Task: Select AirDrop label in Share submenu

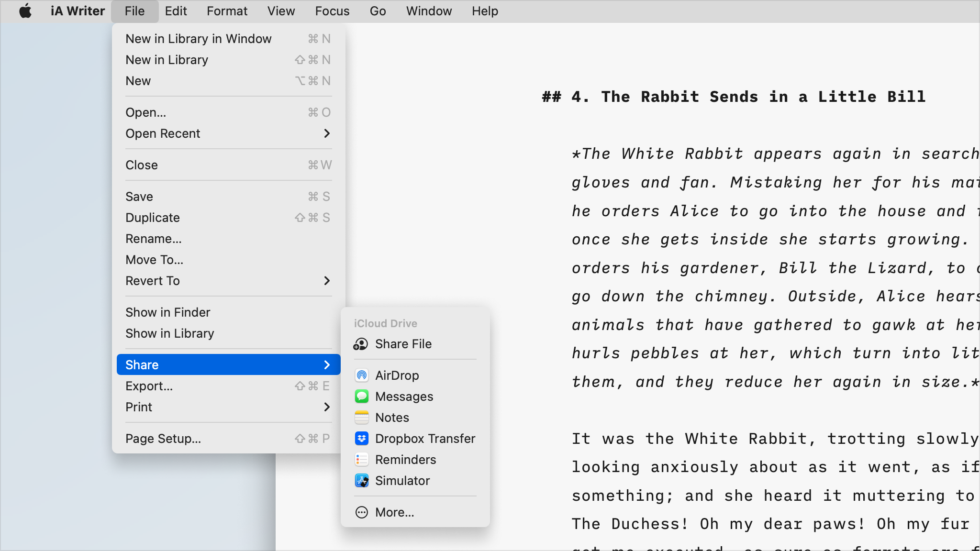Action: (x=397, y=375)
